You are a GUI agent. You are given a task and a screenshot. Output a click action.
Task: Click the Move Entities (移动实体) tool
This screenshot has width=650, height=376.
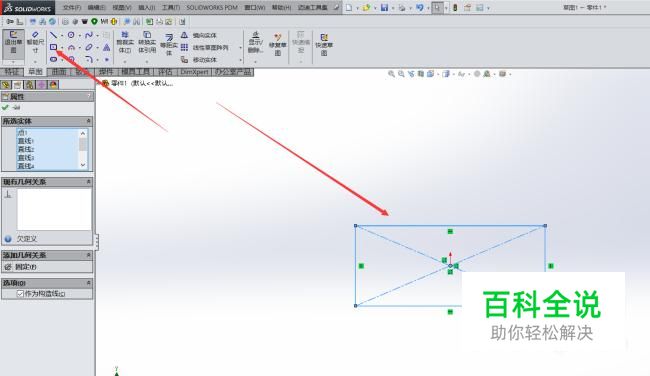pyautogui.click(x=199, y=60)
